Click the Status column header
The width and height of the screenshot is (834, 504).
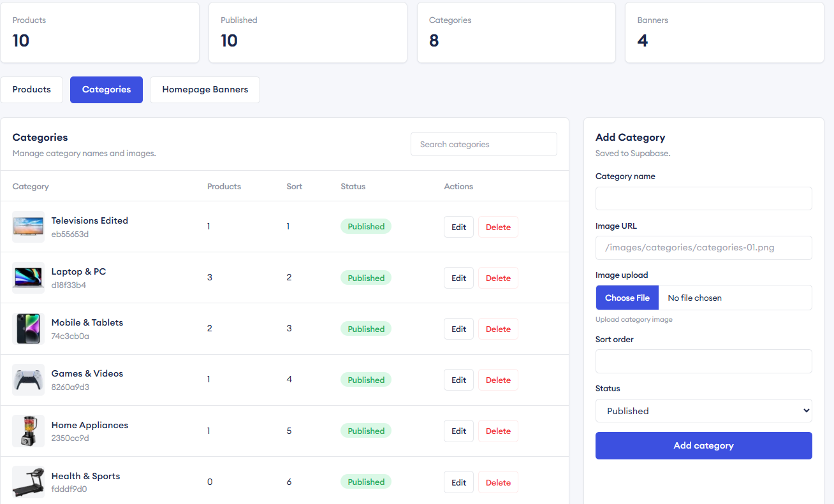[x=353, y=187]
